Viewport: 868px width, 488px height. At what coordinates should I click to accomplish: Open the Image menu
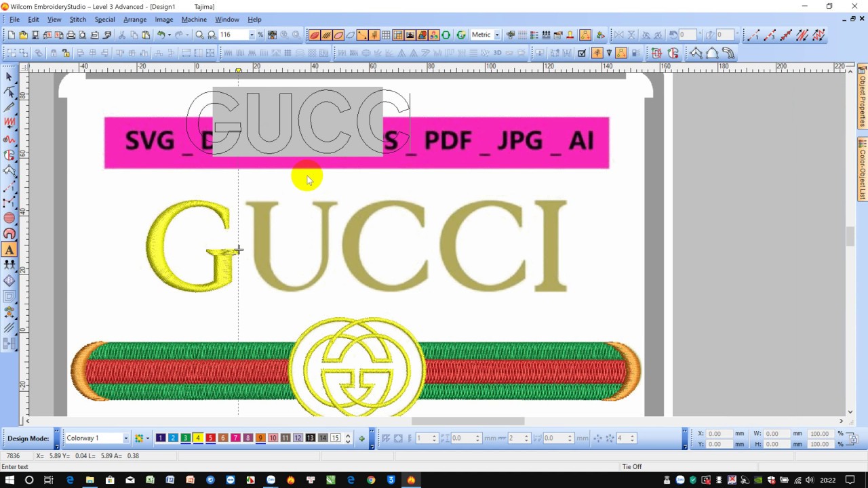(164, 19)
